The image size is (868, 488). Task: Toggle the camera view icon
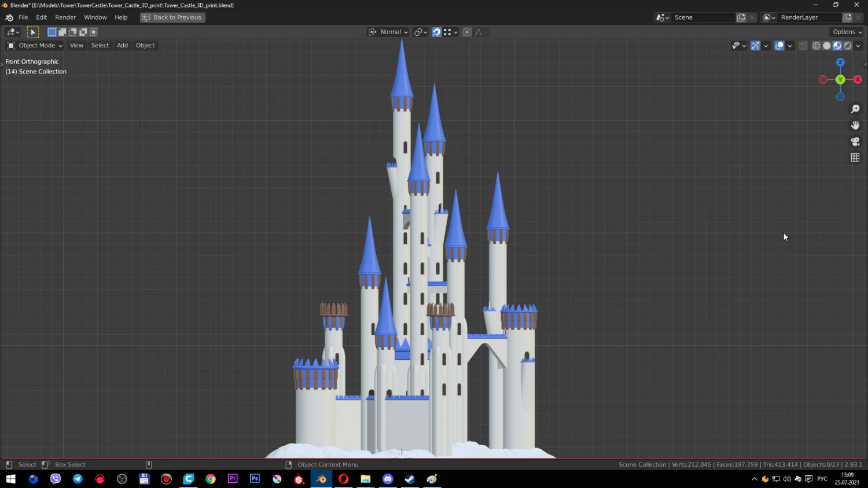[855, 141]
